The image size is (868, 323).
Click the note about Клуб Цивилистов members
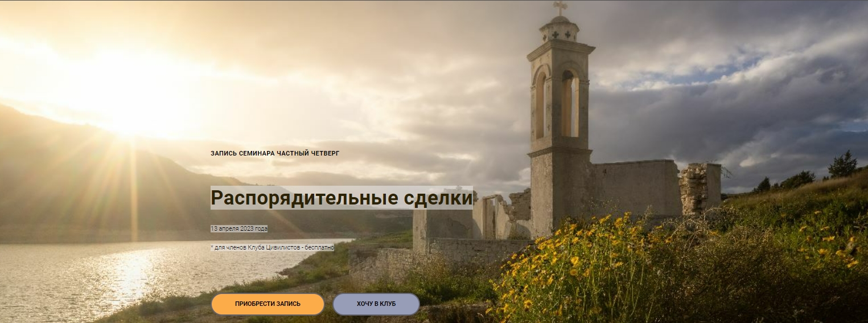pos(272,247)
